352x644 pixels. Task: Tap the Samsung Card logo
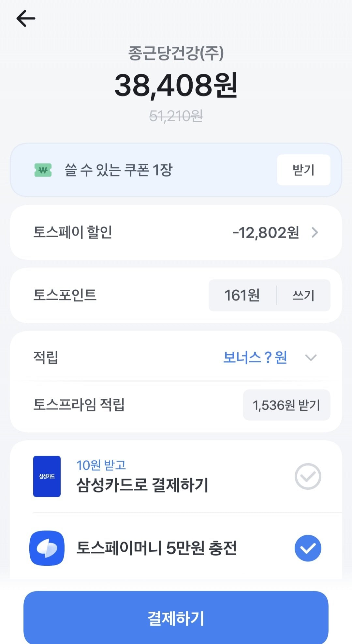tap(47, 476)
